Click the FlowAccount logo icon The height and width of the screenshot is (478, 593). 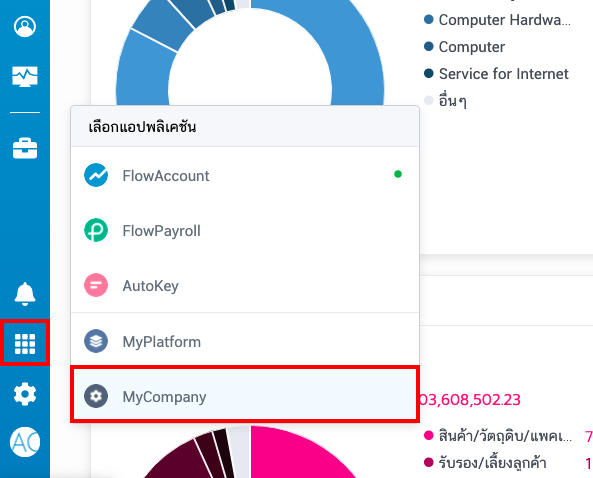(x=96, y=175)
